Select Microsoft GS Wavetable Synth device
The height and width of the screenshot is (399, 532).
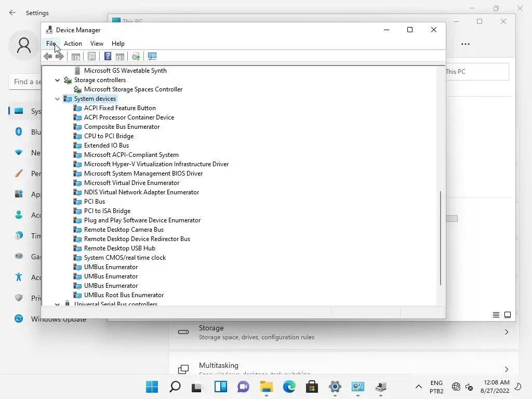point(125,71)
